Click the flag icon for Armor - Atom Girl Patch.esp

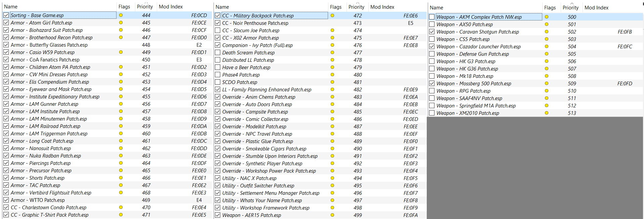point(121,23)
